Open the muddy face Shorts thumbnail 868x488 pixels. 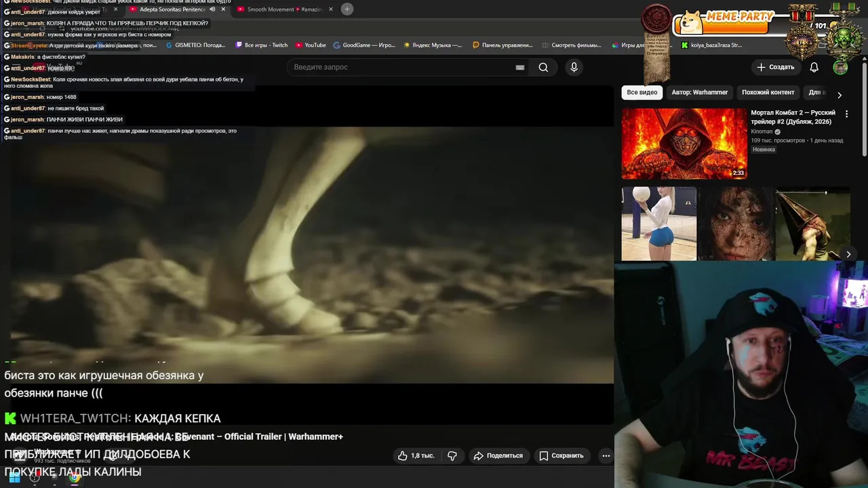pos(736,224)
